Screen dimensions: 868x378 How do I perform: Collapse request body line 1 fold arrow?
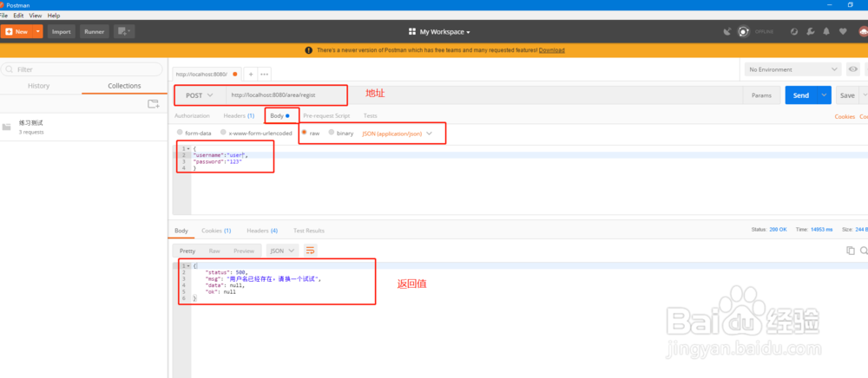pyautogui.click(x=188, y=149)
